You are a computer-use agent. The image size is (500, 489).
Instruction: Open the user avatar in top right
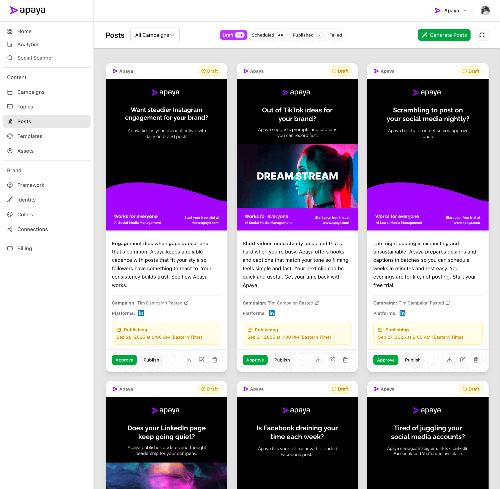tap(485, 10)
